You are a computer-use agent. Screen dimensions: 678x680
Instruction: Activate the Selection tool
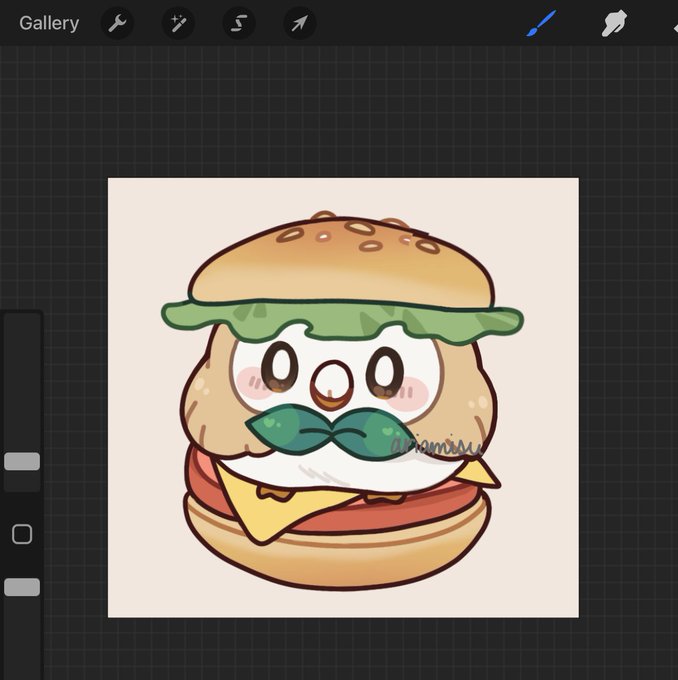[239, 23]
